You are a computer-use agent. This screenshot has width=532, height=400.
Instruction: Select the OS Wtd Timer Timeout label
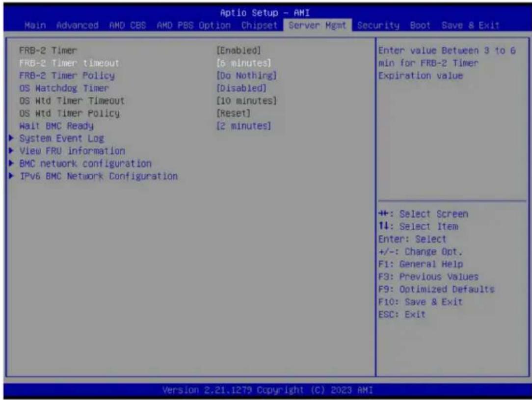72,101
